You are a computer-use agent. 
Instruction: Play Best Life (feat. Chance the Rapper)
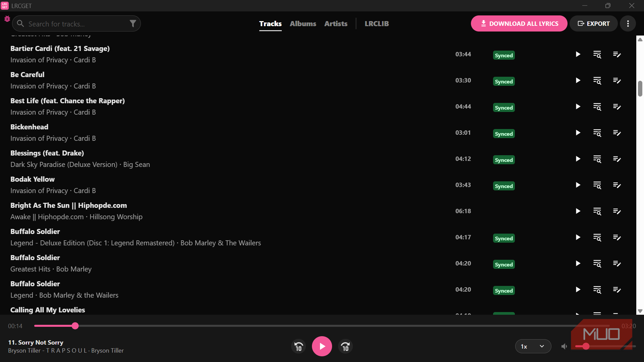click(x=578, y=107)
